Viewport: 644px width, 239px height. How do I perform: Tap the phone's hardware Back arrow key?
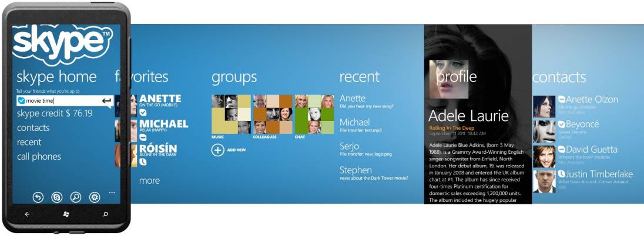tap(27, 214)
